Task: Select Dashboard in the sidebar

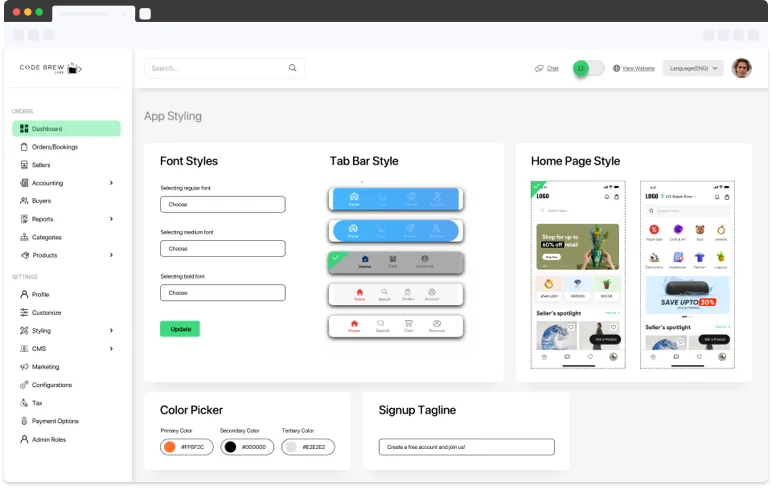Action: [66, 129]
